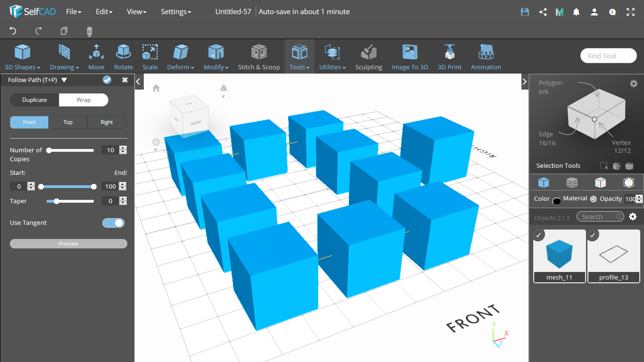Collapse the left panel arrow
644x362 pixels.
click(x=139, y=82)
